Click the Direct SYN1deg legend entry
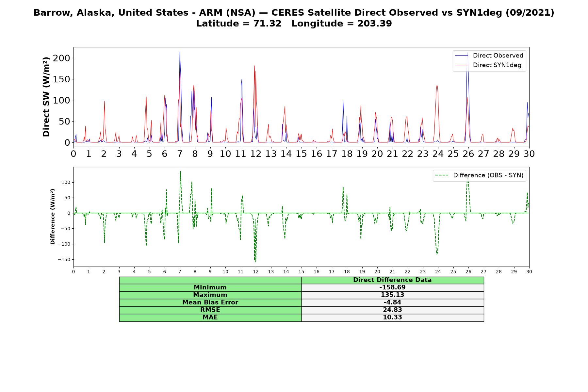 click(x=488, y=65)
